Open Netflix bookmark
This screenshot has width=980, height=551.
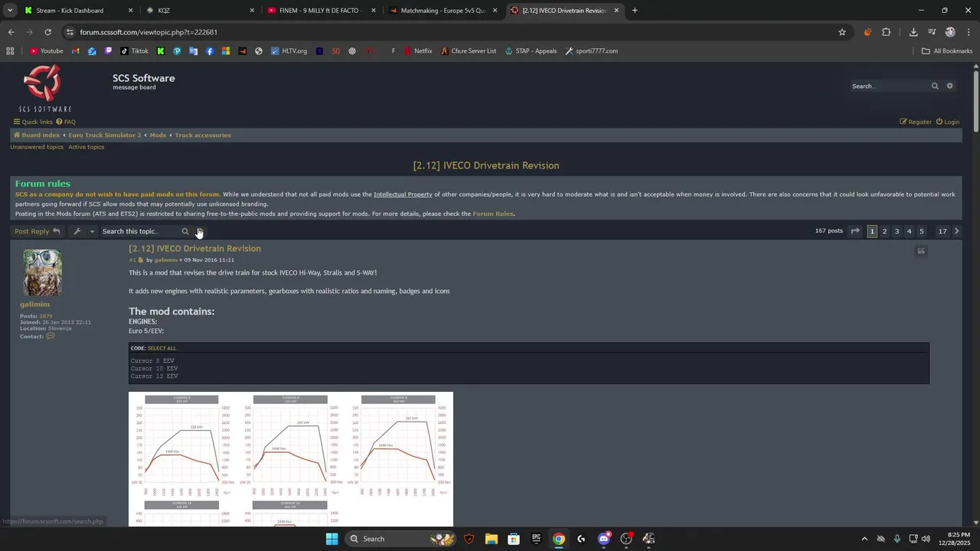tap(416, 51)
